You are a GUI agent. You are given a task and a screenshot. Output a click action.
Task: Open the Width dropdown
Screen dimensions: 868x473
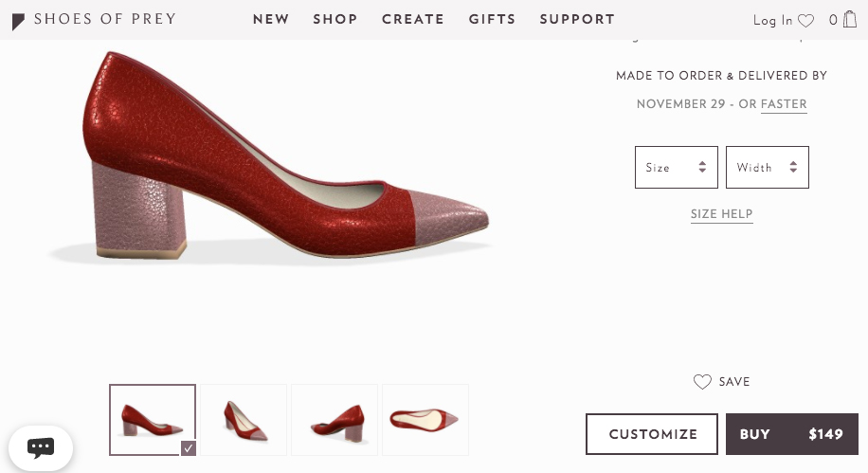(767, 167)
